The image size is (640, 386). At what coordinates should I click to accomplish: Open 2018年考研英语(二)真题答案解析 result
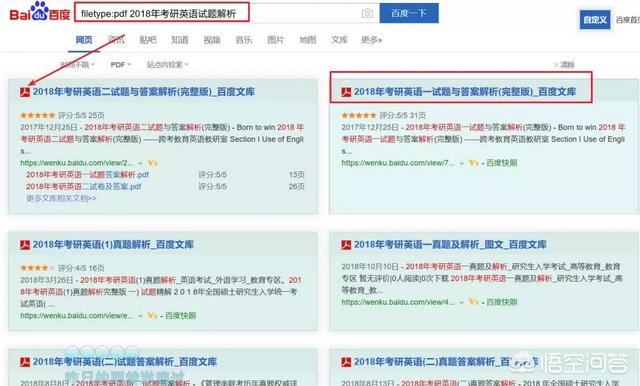pos(446,362)
